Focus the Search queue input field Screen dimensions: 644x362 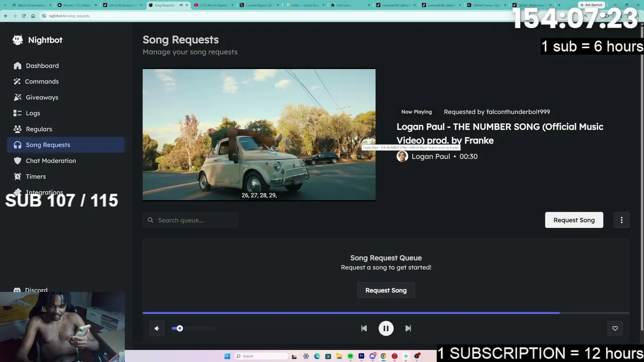(x=191, y=220)
